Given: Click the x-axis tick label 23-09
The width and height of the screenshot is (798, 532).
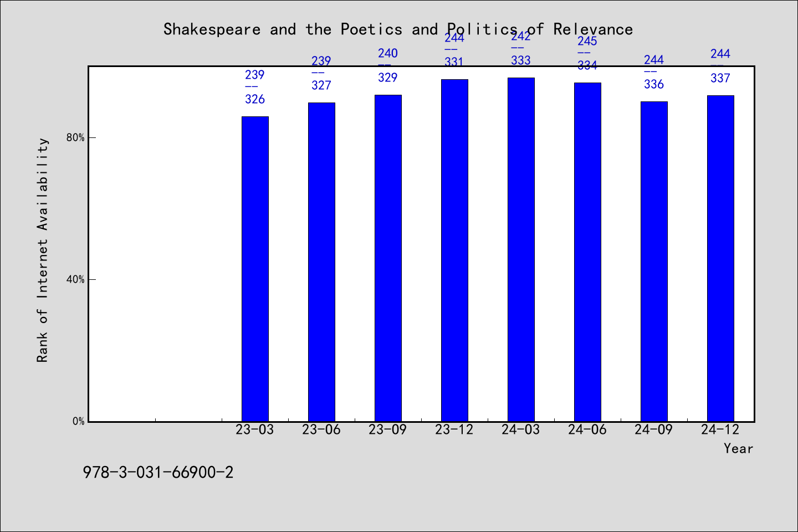Looking at the screenshot, I should [388, 430].
